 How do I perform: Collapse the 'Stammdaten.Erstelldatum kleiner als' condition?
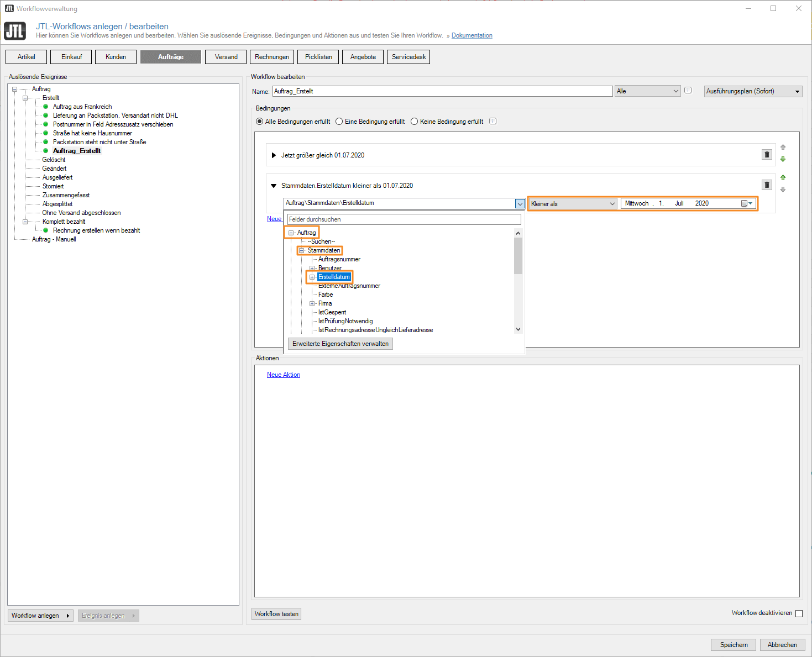click(274, 186)
